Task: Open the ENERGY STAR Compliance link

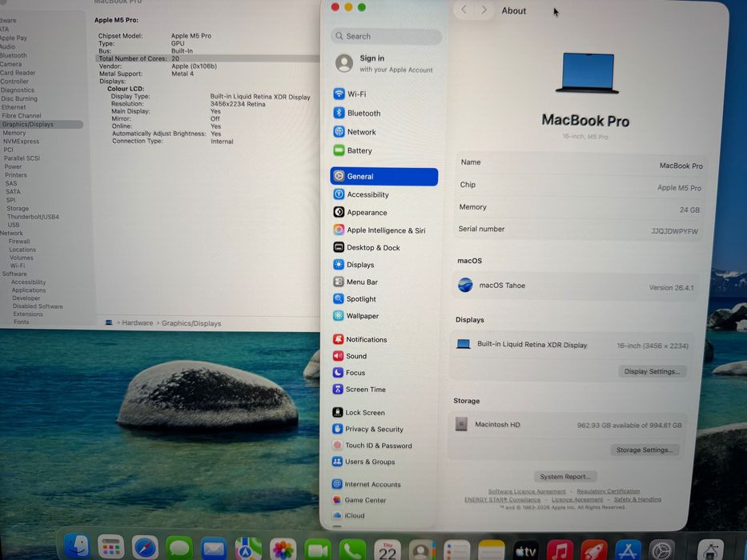Action: (x=503, y=499)
